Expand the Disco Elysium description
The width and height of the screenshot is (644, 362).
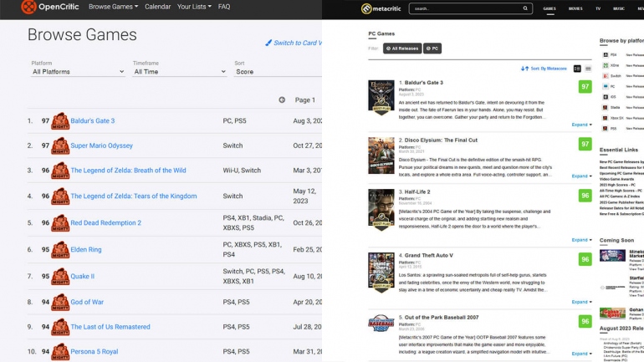581,176
